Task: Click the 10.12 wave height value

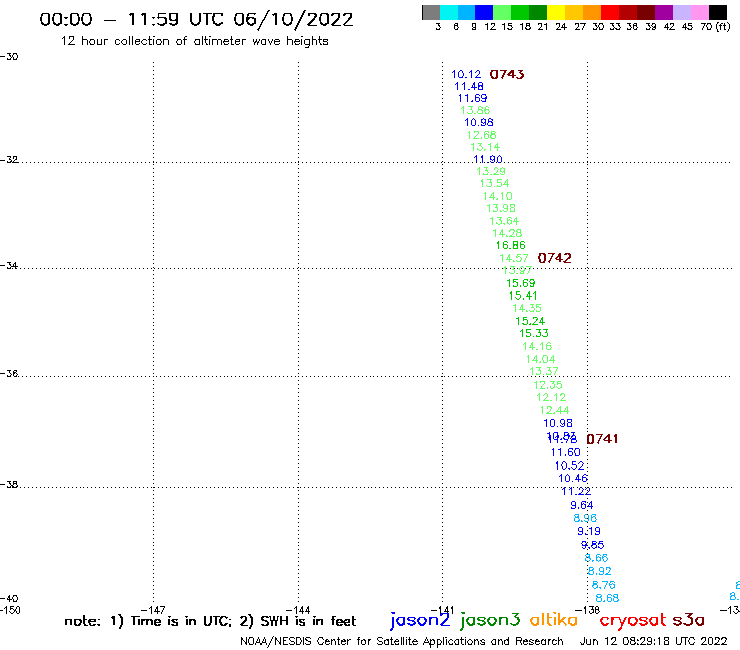Action: pyautogui.click(x=466, y=75)
